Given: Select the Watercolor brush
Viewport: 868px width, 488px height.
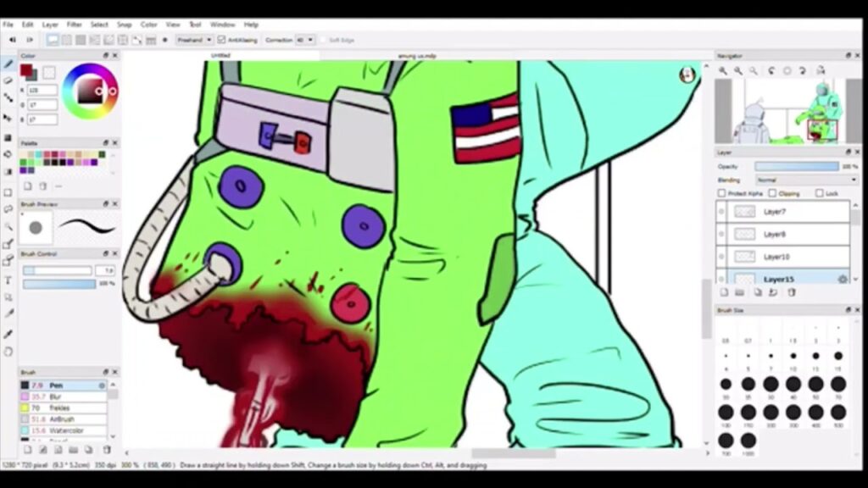Looking at the screenshot, I should 63,430.
